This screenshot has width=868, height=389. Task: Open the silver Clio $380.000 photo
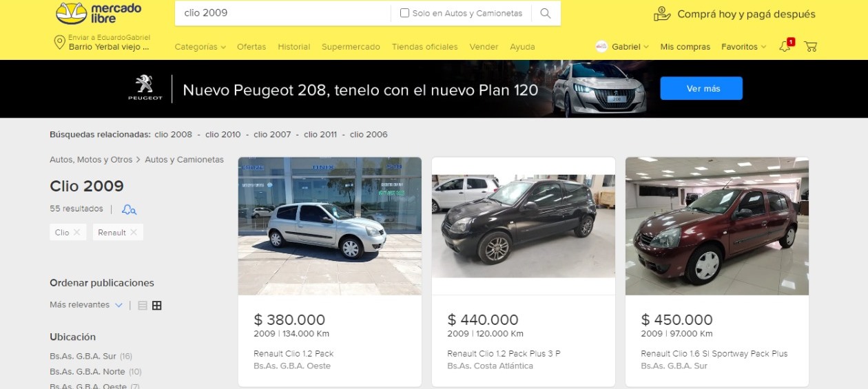pyautogui.click(x=330, y=226)
